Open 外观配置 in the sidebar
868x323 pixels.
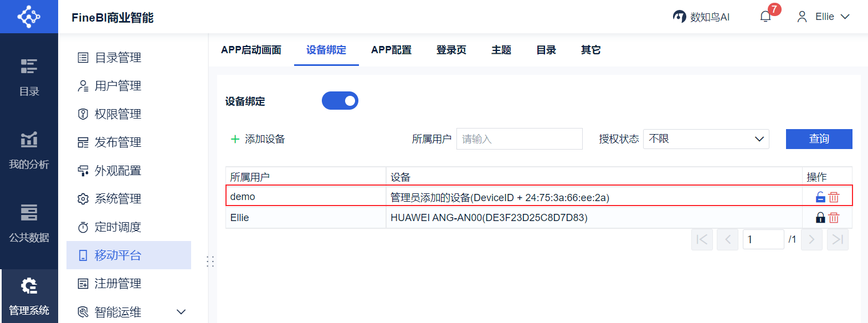(129, 171)
